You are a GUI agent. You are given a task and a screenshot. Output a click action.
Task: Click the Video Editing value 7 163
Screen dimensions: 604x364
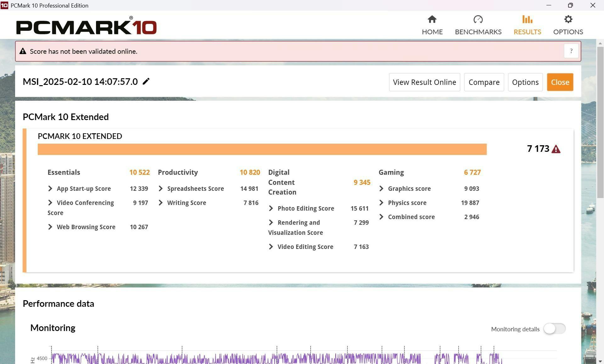tap(361, 247)
